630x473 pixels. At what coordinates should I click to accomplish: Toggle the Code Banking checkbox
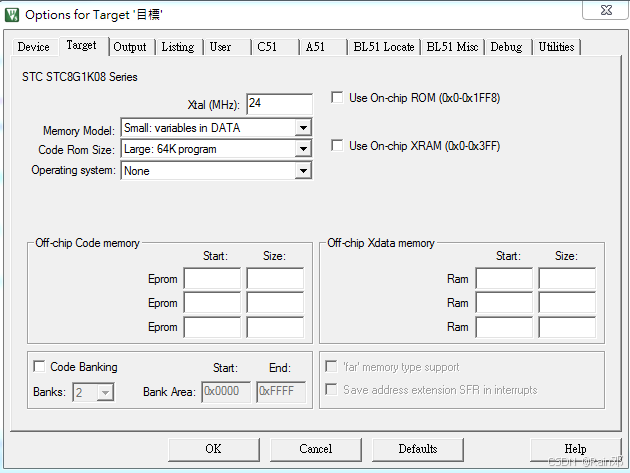[x=39, y=367]
